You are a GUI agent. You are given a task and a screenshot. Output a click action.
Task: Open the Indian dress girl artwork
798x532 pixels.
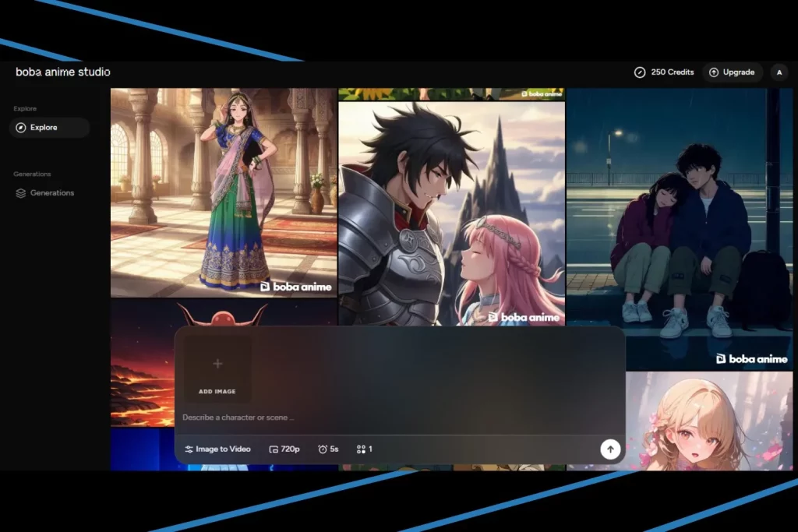(x=224, y=192)
